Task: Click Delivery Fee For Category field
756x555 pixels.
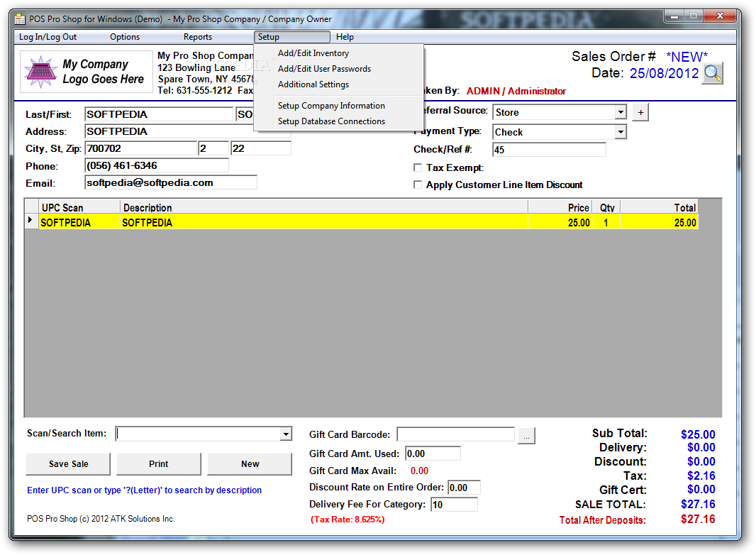Action: 454,505
